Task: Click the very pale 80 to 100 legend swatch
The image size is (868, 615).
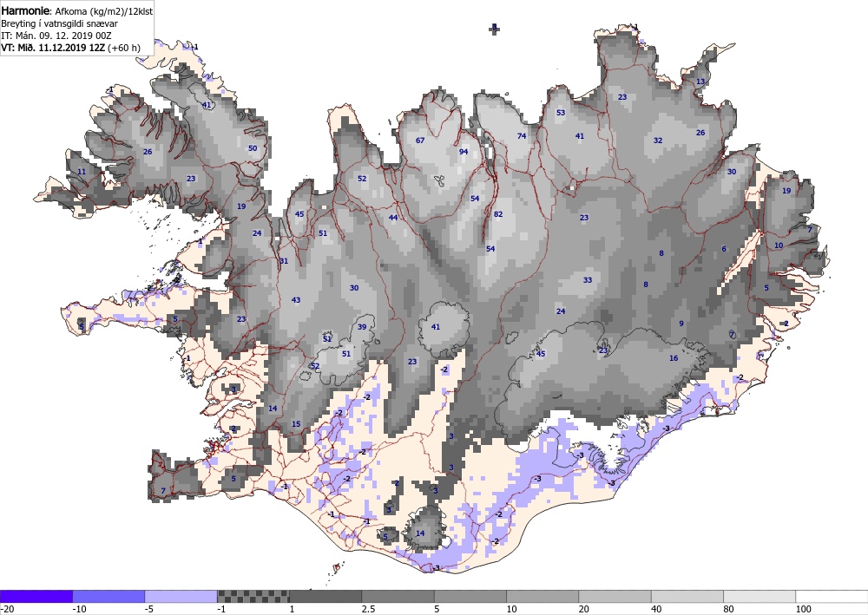Action: click(759, 596)
